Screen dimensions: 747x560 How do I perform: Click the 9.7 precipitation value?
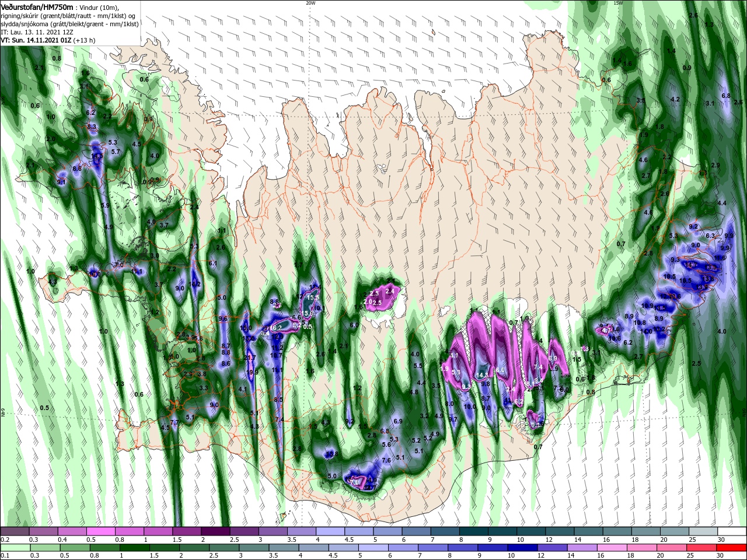453,419
